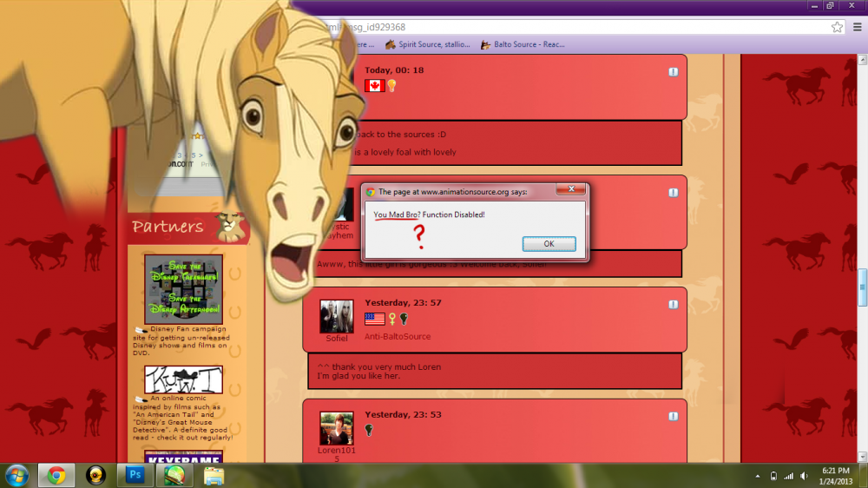The width and height of the screenshot is (868, 488).
Task: Click the US flag icon in Sofiel's post
Action: [x=375, y=319]
